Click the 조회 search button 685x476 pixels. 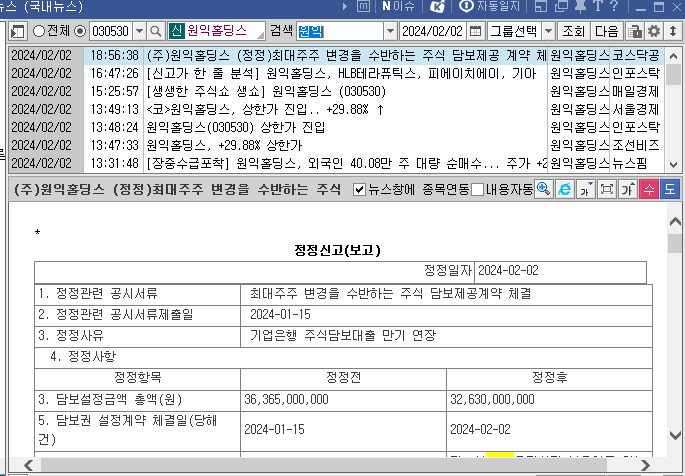tap(573, 31)
